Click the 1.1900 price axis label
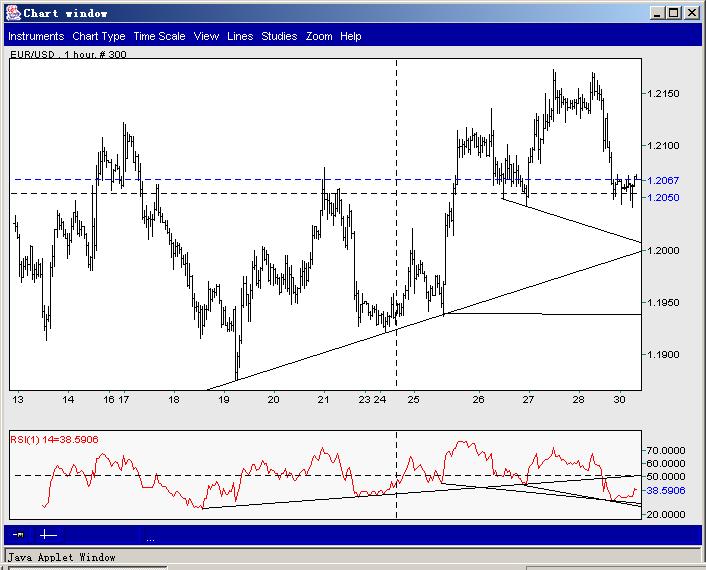The width and height of the screenshot is (706, 570). pos(663,355)
